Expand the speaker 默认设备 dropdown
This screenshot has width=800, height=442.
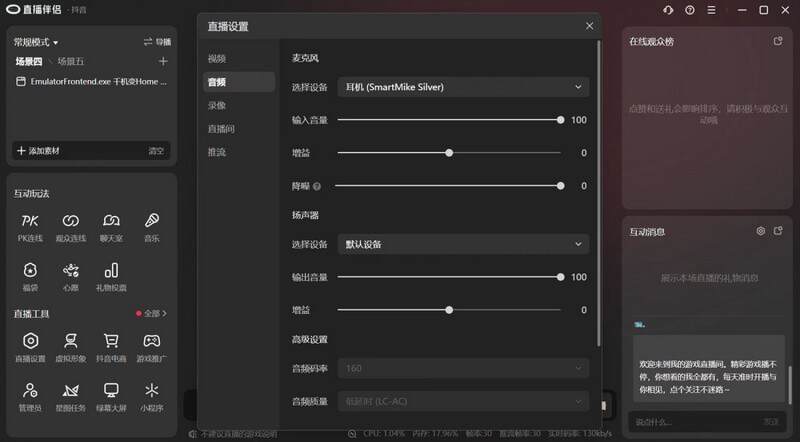[x=463, y=244]
